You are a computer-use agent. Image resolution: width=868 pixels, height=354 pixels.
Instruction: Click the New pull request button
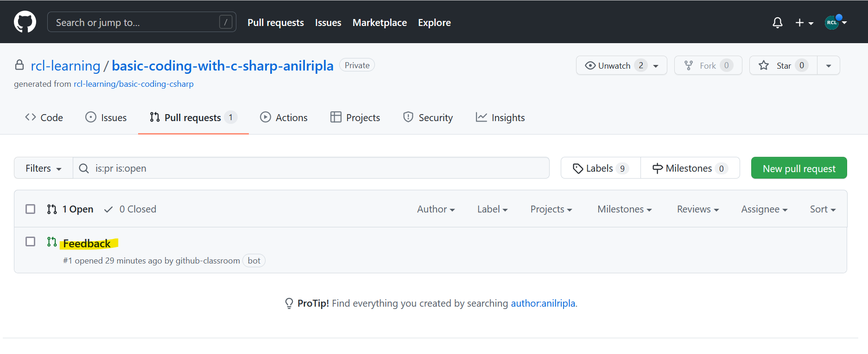tap(799, 168)
